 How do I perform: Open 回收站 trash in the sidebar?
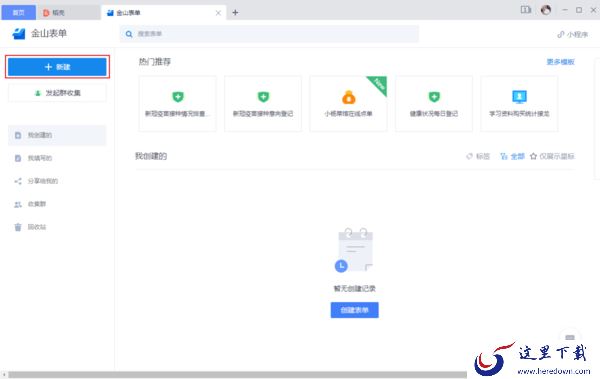coord(57,227)
